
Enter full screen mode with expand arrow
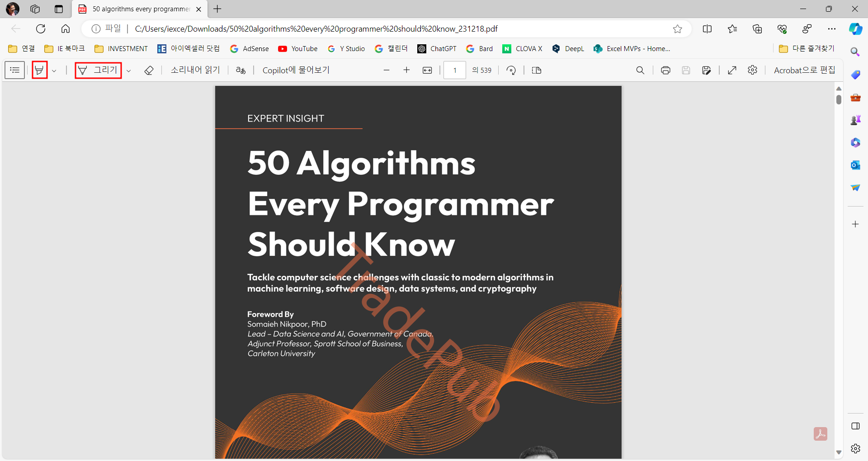click(732, 70)
